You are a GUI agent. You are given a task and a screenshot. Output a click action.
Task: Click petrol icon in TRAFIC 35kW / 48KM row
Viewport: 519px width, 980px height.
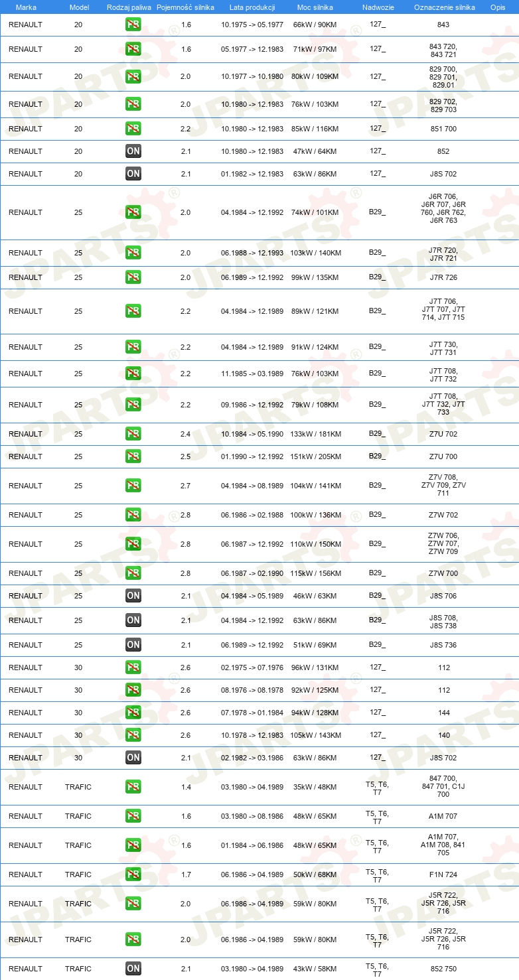(x=133, y=788)
